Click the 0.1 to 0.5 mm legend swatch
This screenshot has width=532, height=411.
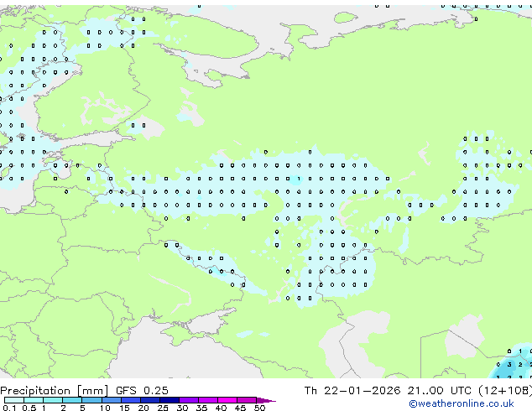[14, 400]
